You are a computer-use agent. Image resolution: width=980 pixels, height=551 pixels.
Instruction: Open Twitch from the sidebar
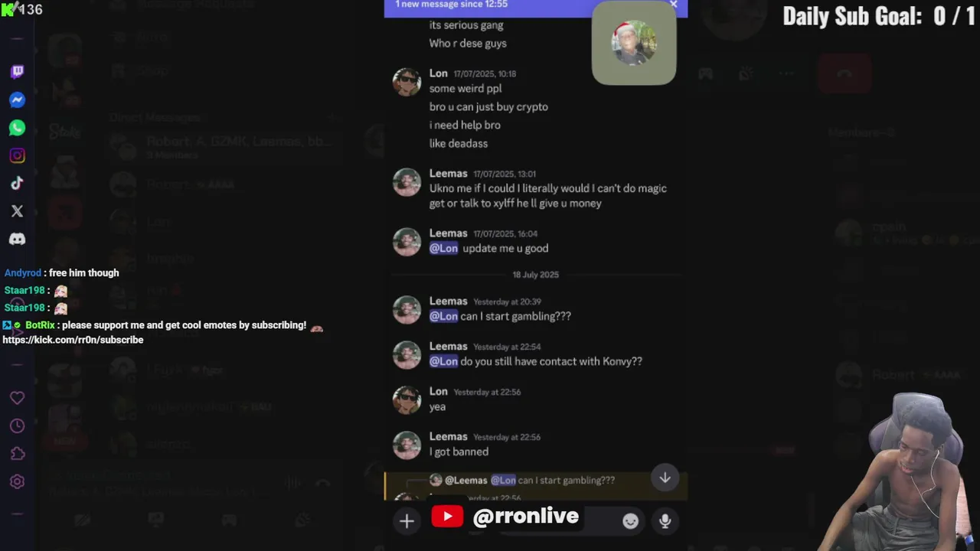(x=17, y=72)
